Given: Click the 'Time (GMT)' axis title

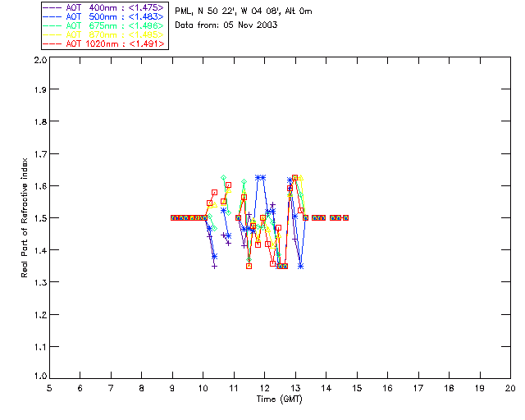Looking at the screenshot, I should point(280,399).
